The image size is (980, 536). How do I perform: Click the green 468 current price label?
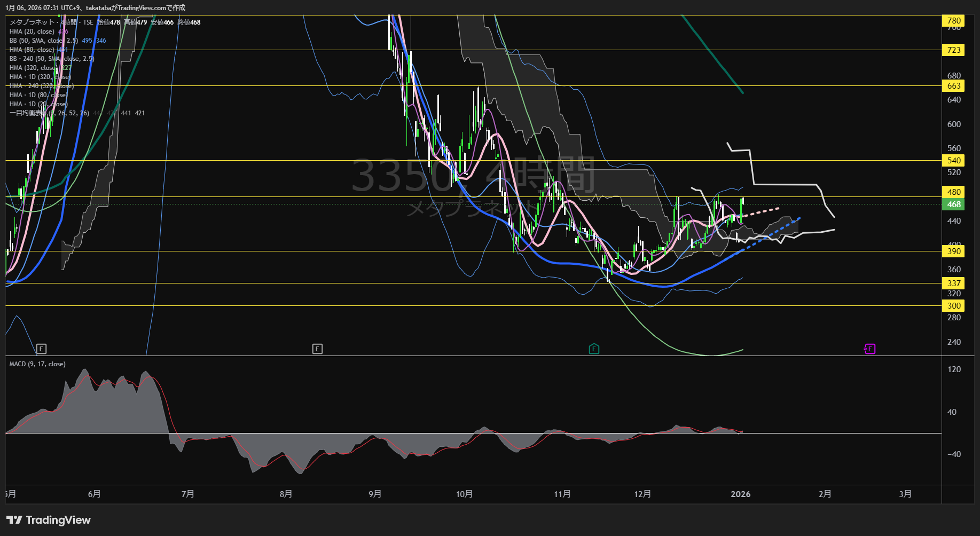pos(953,204)
